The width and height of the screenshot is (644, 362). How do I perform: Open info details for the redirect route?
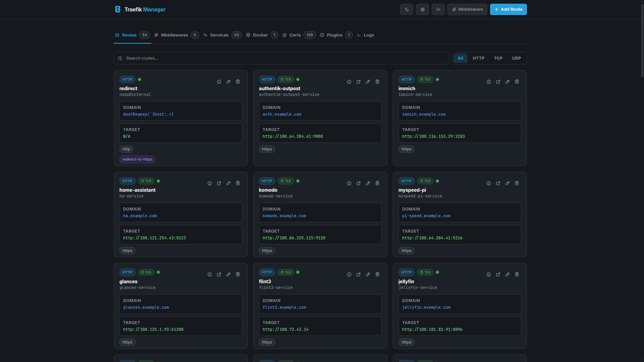pyautogui.click(x=219, y=81)
